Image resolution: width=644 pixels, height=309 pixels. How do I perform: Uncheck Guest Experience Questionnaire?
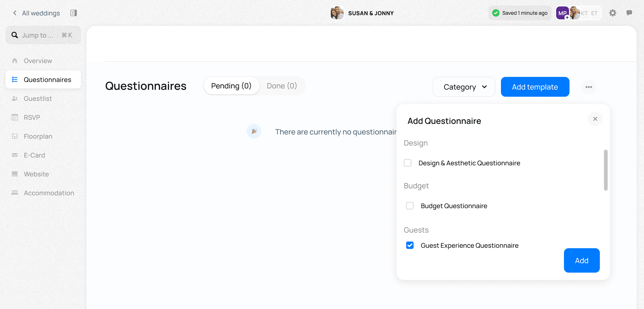pyautogui.click(x=409, y=245)
